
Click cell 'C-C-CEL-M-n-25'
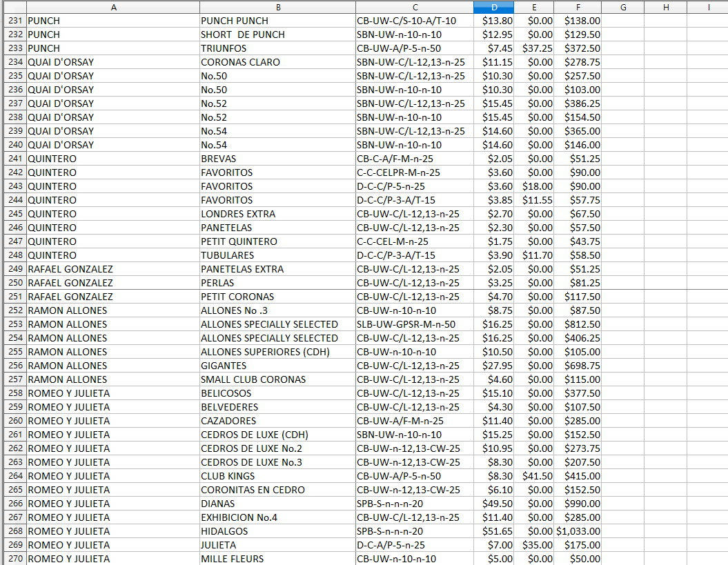415,241
